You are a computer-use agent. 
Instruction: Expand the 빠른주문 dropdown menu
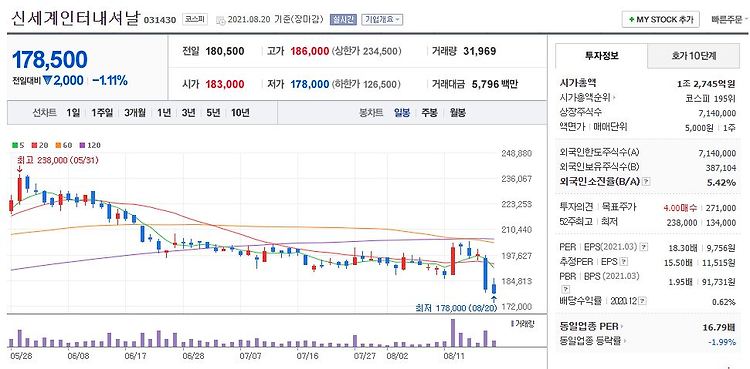coord(730,20)
